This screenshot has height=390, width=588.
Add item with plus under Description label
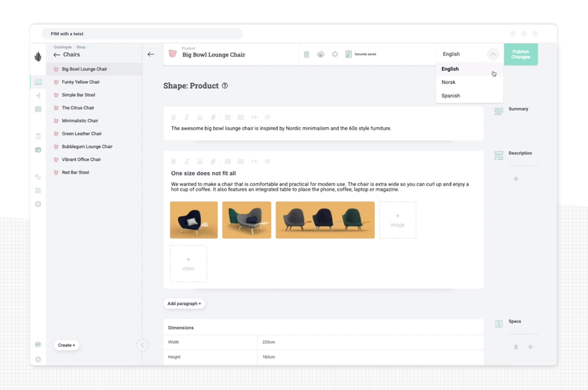pyautogui.click(x=516, y=179)
